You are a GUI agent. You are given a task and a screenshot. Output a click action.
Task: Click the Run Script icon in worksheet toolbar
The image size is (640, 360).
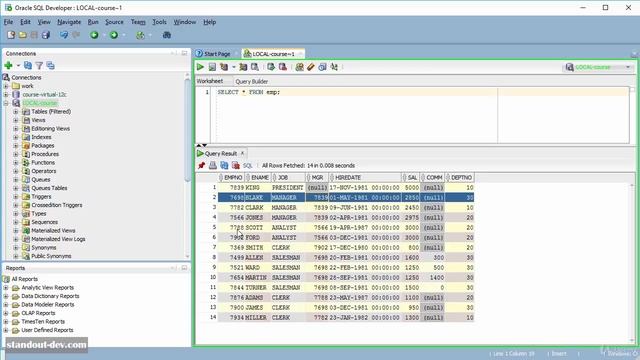coord(212,67)
